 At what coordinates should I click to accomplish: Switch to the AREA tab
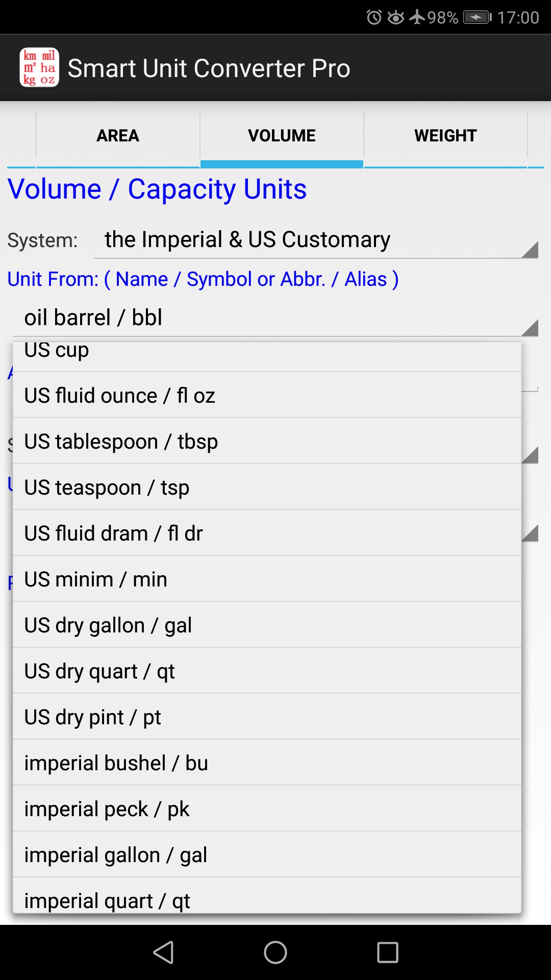point(117,135)
